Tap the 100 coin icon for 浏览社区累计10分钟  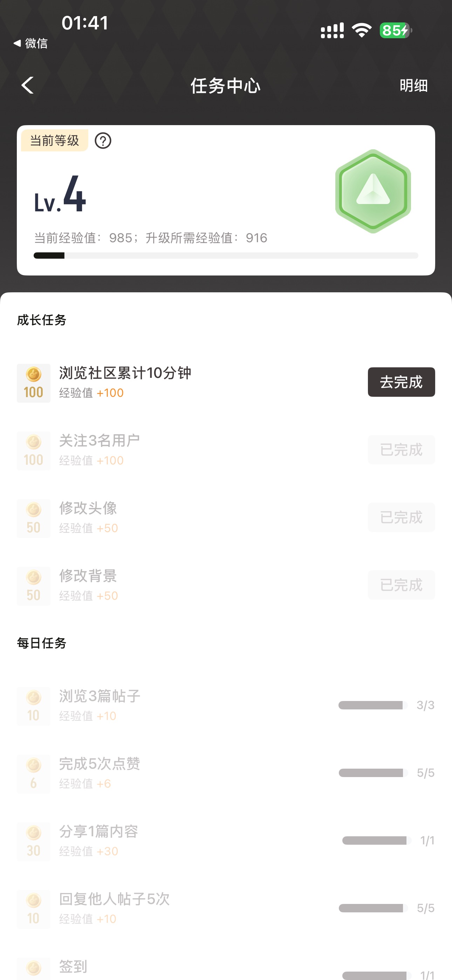[34, 383]
